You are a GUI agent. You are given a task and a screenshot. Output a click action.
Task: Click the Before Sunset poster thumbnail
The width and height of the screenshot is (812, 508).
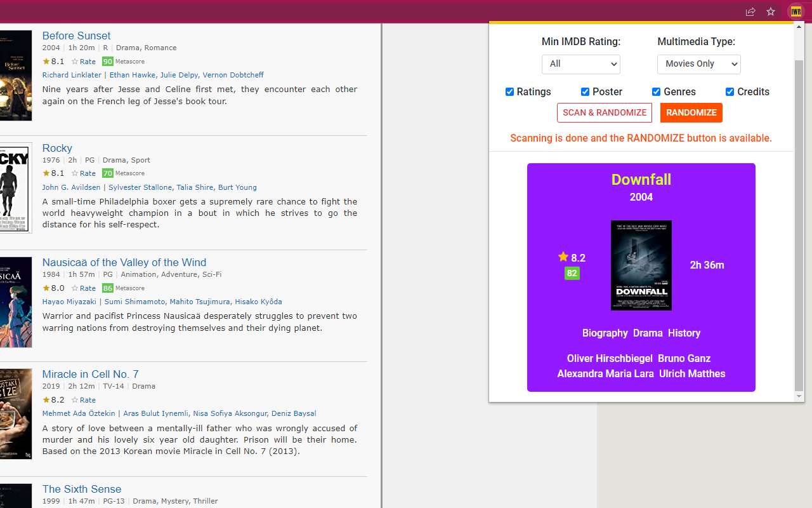(16, 76)
